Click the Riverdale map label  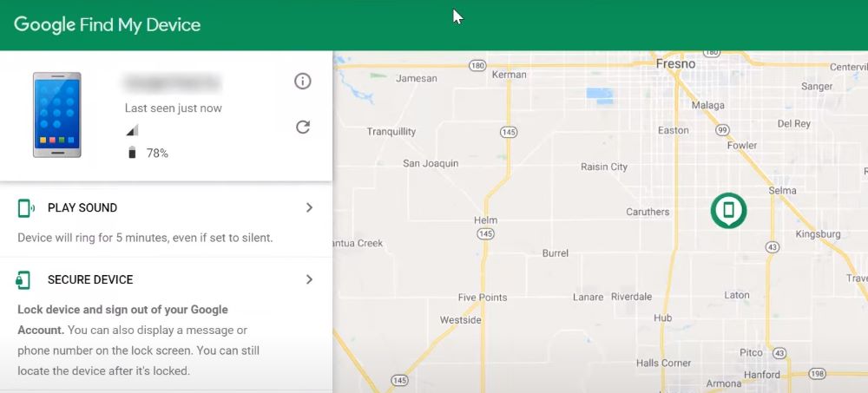pyautogui.click(x=632, y=297)
